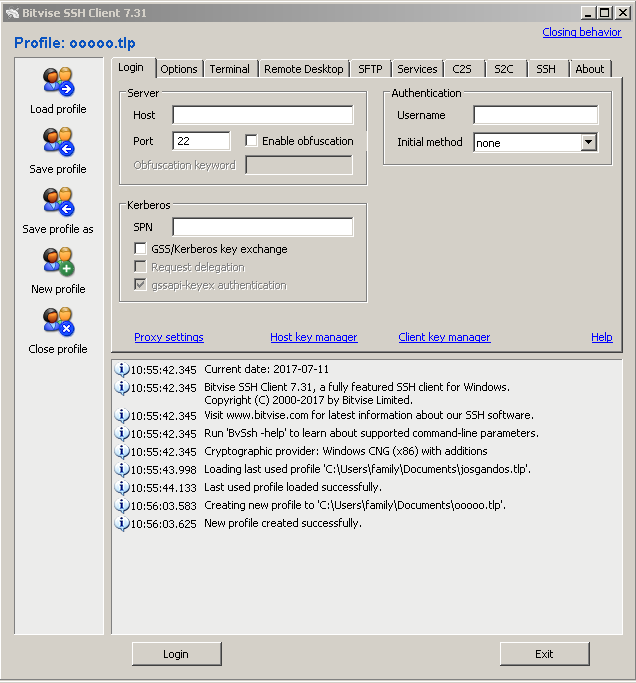The height and width of the screenshot is (683, 636).
Task: Click the Save profile as icon
Action: tap(58, 202)
